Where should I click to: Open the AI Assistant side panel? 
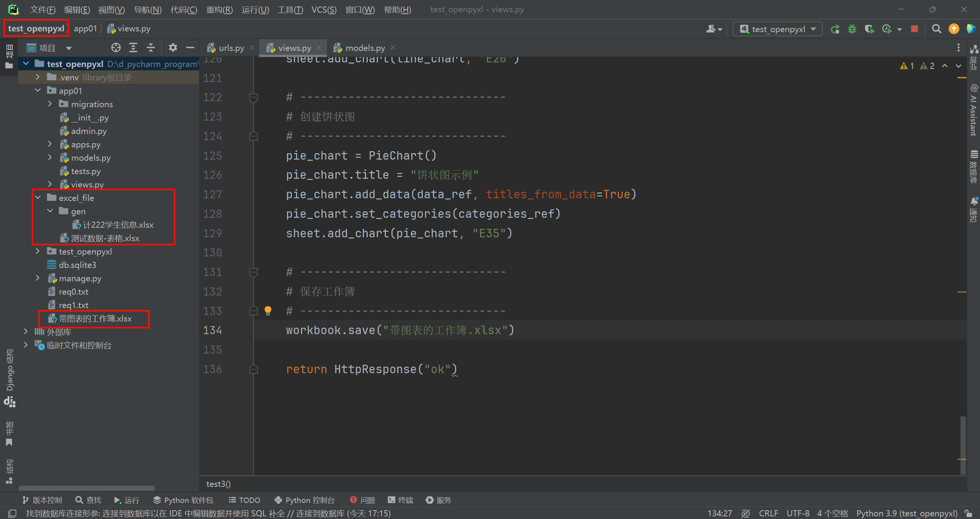[x=973, y=110]
